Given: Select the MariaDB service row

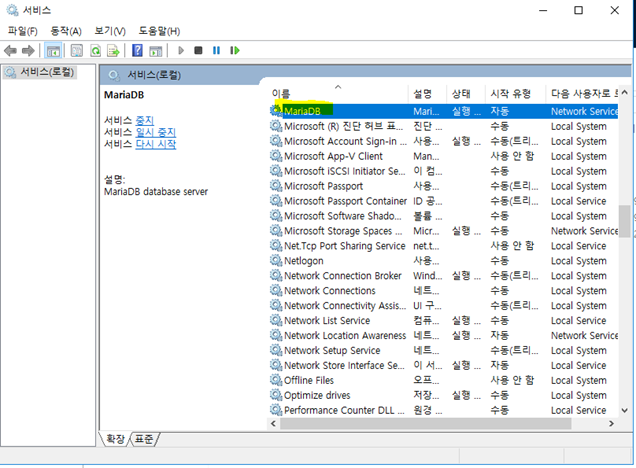Looking at the screenshot, I should pyautogui.click(x=444, y=111).
